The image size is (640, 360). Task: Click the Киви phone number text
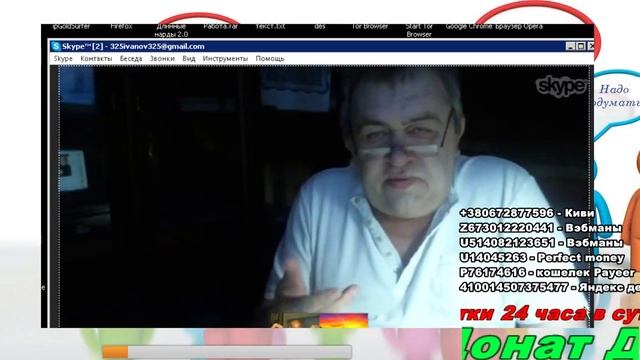pyautogui.click(x=527, y=213)
